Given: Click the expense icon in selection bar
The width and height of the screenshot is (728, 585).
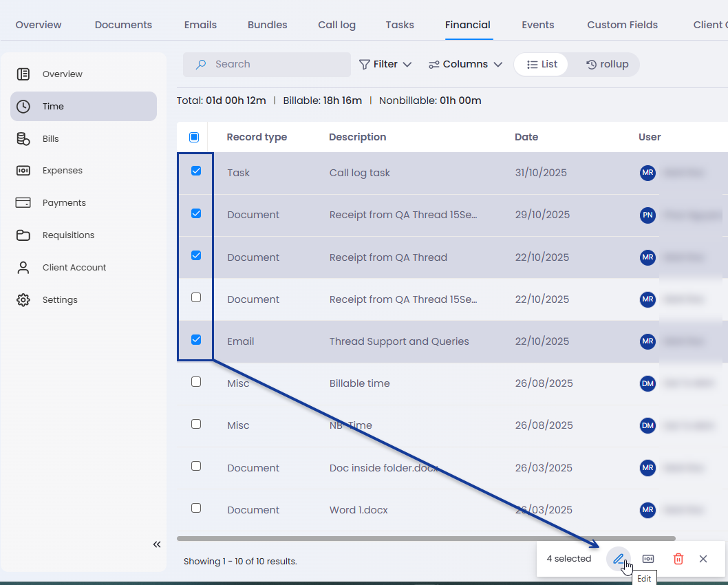Looking at the screenshot, I should click(x=648, y=559).
